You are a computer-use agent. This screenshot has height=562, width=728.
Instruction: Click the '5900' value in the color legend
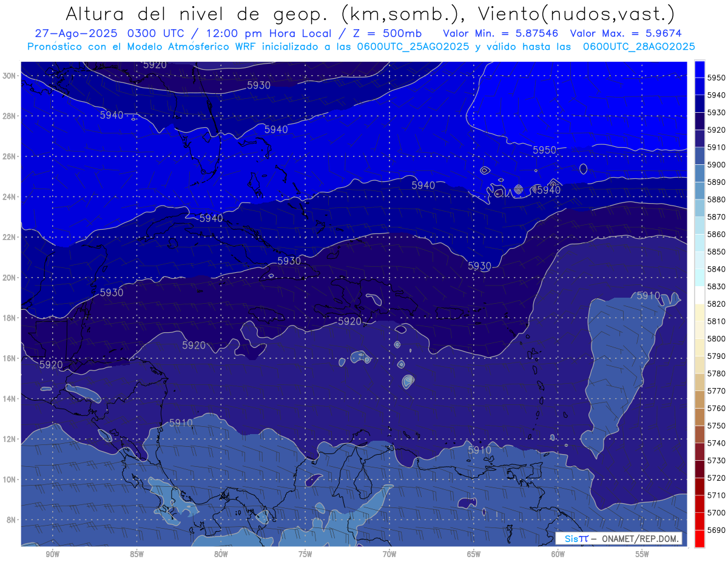(x=716, y=165)
